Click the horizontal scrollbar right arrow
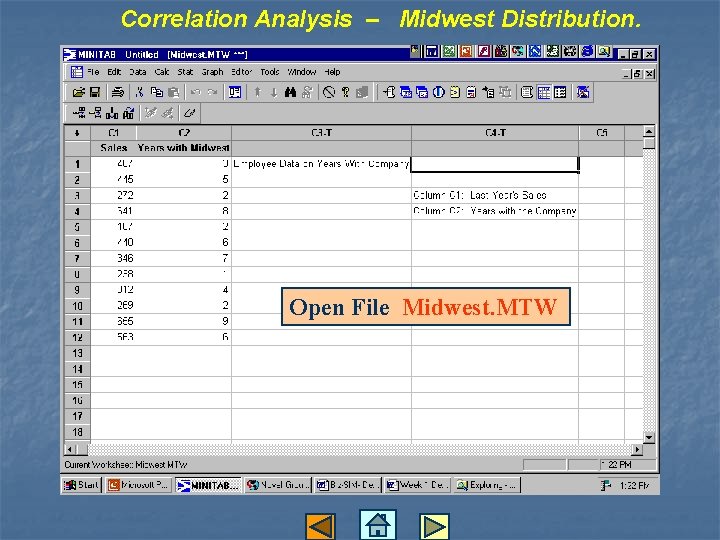This screenshot has width=720, height=540. 637,449
